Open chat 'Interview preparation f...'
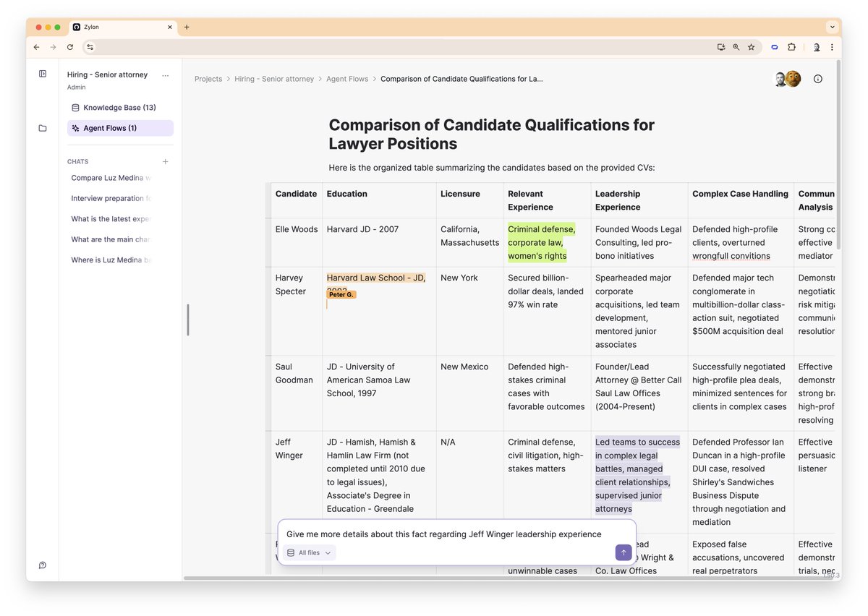Viewport: 868px width, 616px height. (x=112, y=198)
